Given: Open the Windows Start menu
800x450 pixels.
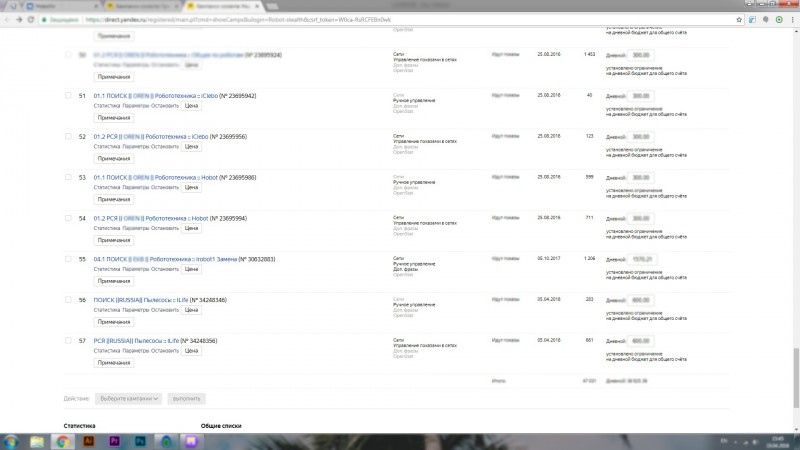Looking at the screenshot, I should (11, 441).
